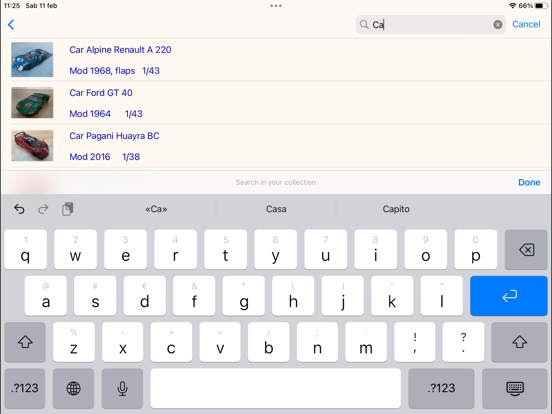Tap the s key
The image size is (552, 414).
95,296
